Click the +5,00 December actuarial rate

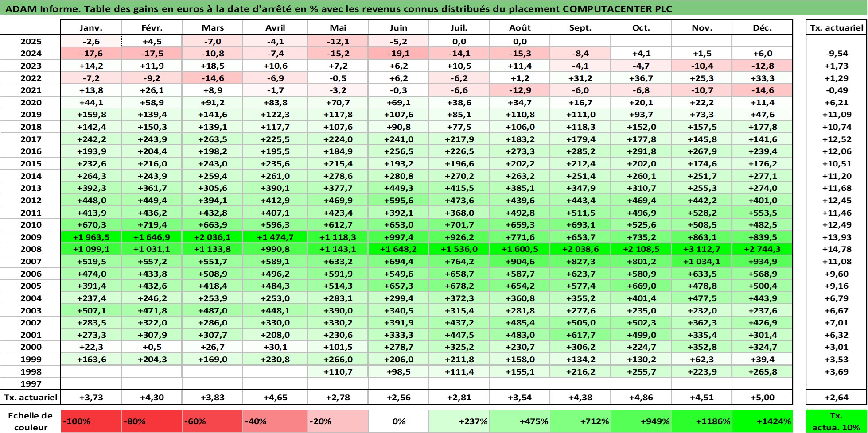(x=762, y=398)
